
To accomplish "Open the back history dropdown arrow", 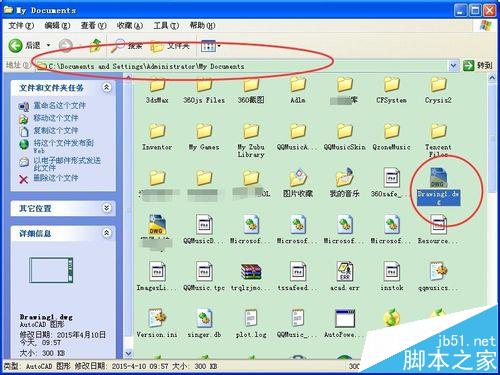I will (48, 45).
